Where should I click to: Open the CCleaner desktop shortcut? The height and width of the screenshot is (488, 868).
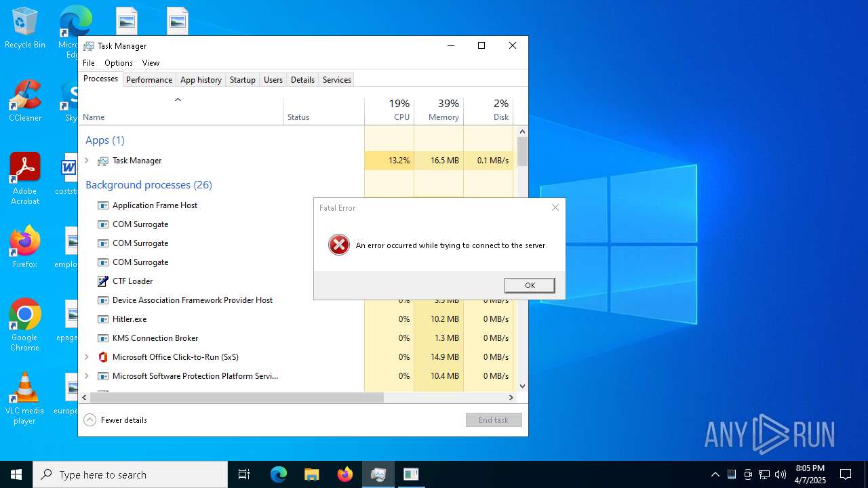click(x=24, y=101)
